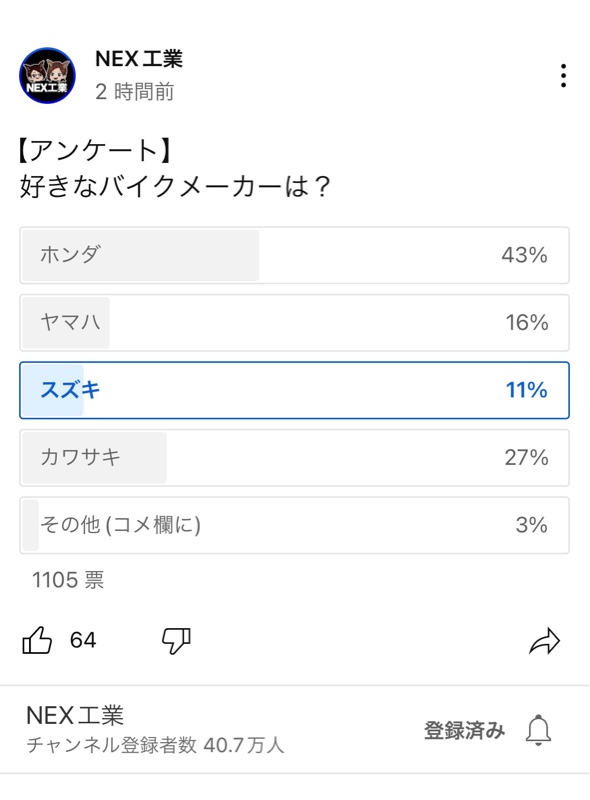Screen dimensions: 590x800
Task: Open NEX工業 channel link at the bottom
Action: click(75, 715)
